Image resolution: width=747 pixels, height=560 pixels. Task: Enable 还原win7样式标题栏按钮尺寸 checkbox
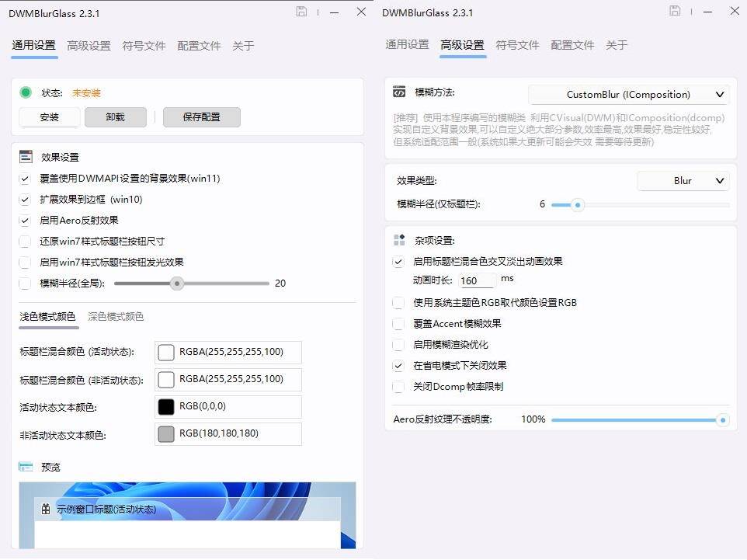(x=25, y=242)
